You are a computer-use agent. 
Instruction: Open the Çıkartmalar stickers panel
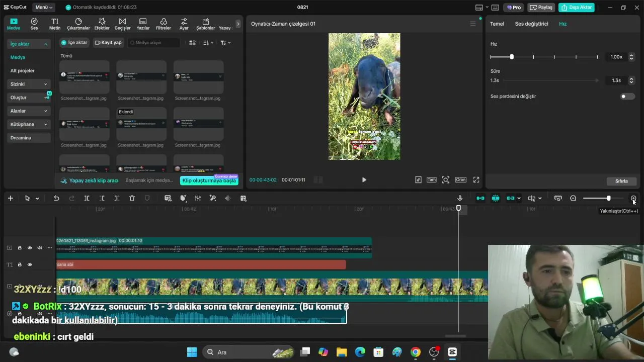78,24
